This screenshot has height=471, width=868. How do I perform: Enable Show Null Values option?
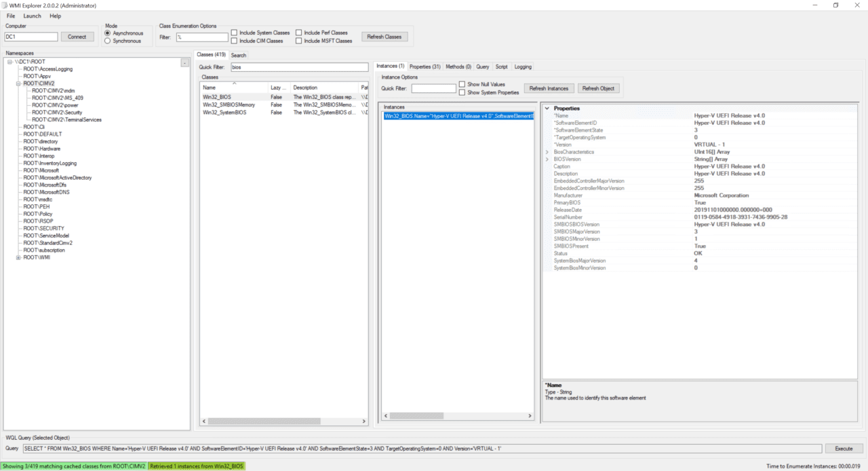[461, 84]
